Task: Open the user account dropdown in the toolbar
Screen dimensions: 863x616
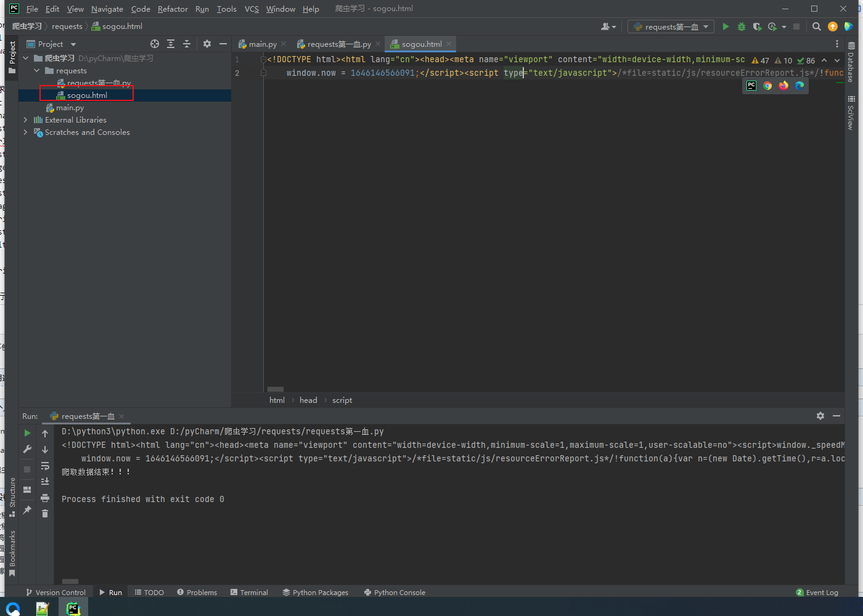Action: 608,26
